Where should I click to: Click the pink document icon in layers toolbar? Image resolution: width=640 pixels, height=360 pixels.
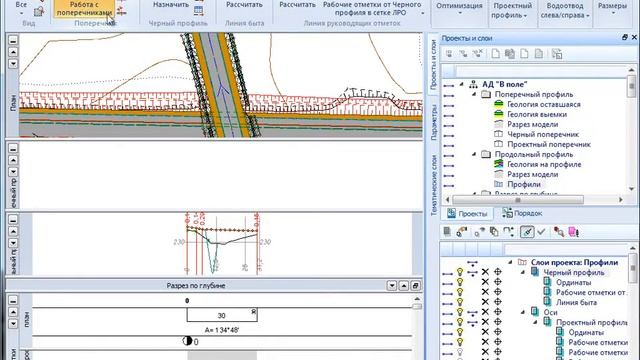(573, 232)
